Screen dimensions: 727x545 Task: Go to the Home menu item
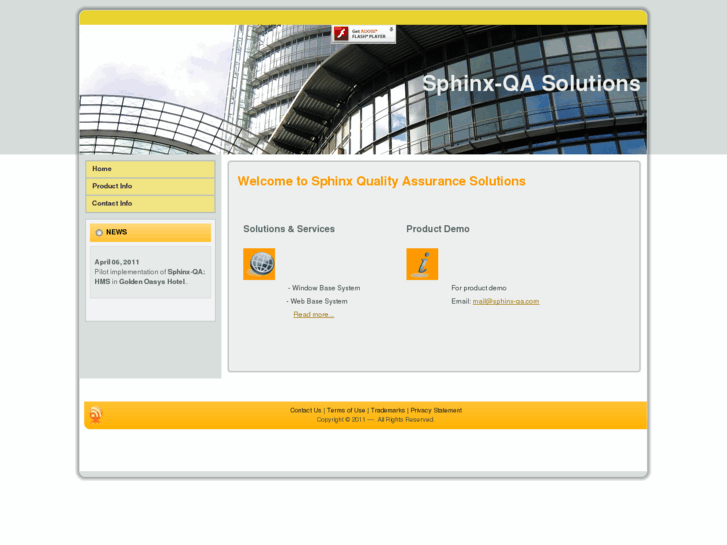click(x=150, y=169)
